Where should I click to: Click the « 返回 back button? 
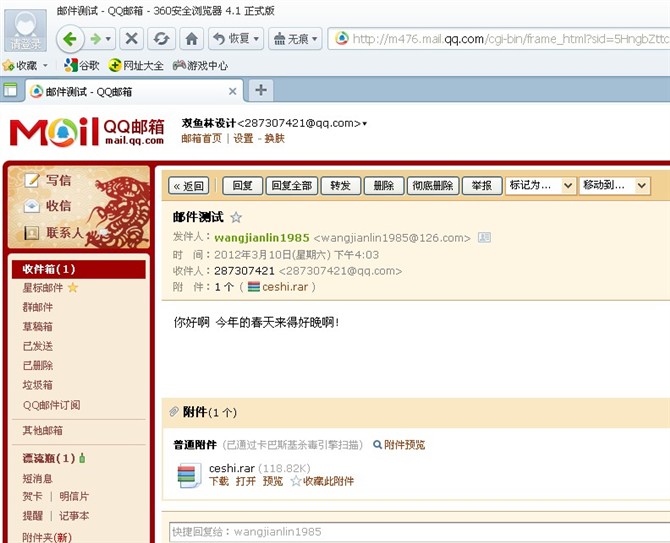pos(188,186)
